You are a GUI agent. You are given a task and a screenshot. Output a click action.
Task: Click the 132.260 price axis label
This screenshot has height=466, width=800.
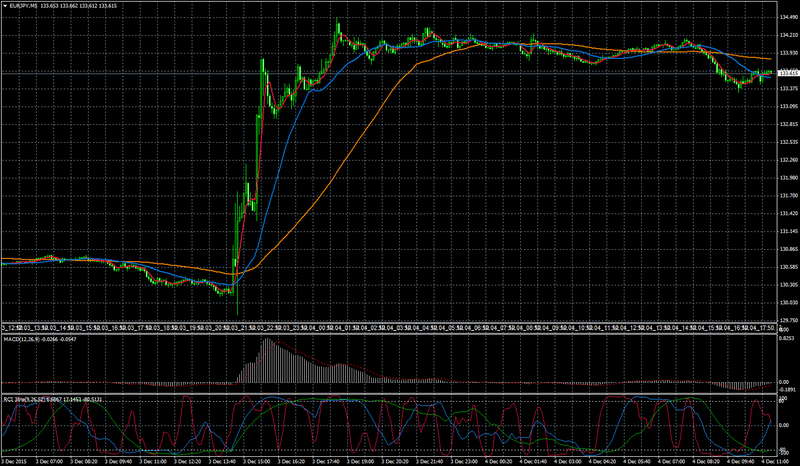click(x=788, y=160)
